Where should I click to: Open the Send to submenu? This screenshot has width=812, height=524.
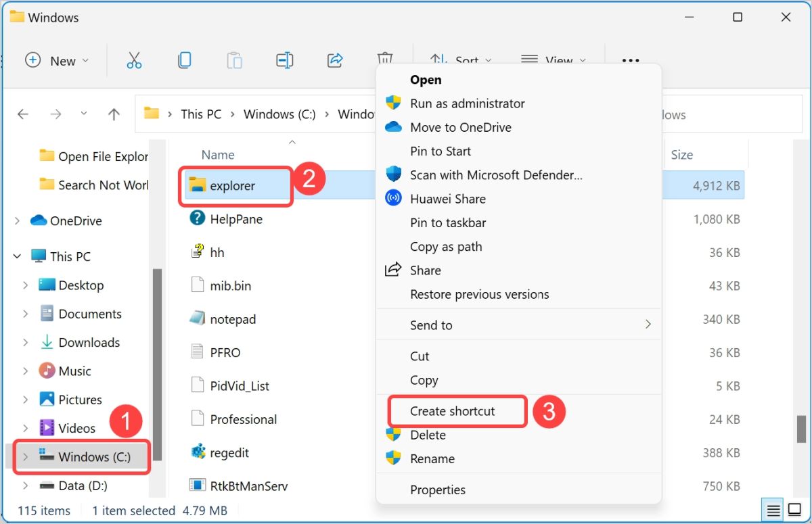(518, 325)
